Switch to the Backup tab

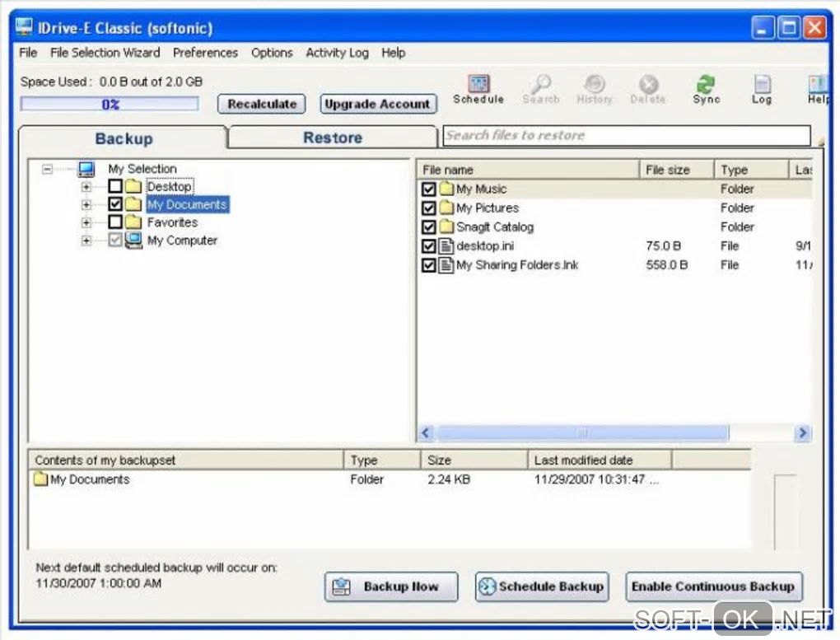pyautogui.click(x=124, y=138)
